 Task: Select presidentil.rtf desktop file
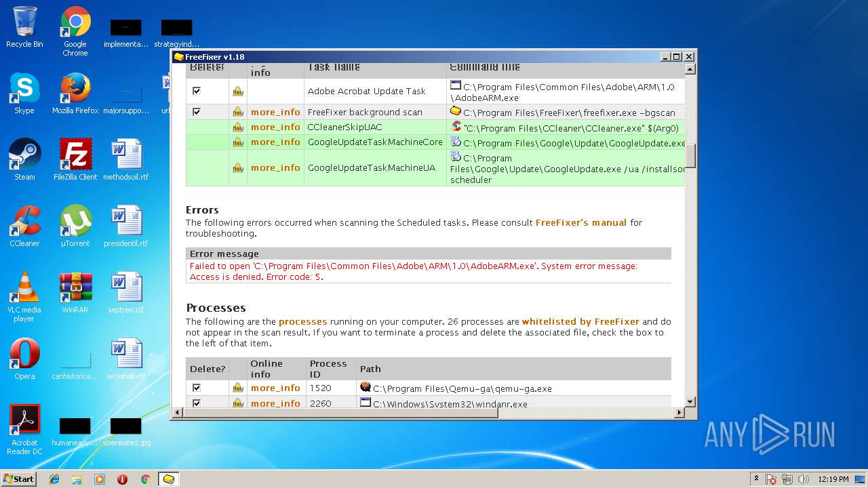[126, 226]
